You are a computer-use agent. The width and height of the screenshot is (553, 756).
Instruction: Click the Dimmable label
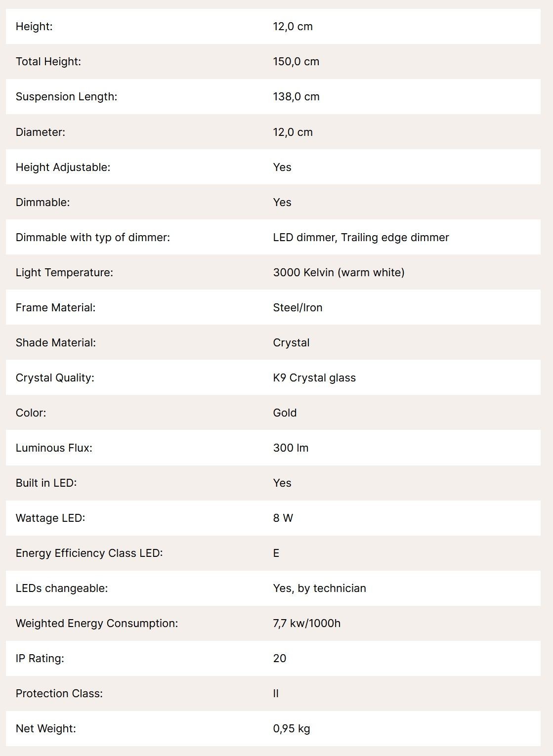43,202
